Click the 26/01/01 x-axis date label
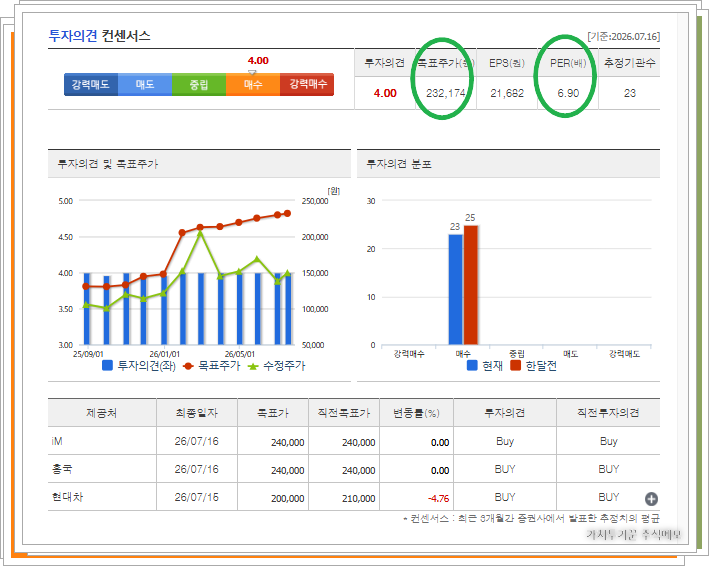 tap(165, 354)
